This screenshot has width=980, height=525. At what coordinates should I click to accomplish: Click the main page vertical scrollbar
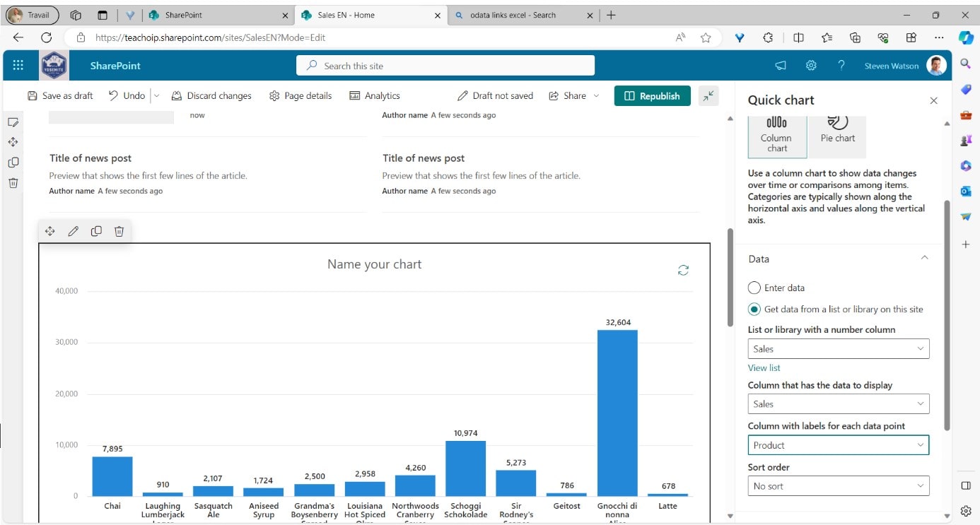point(730,277)
